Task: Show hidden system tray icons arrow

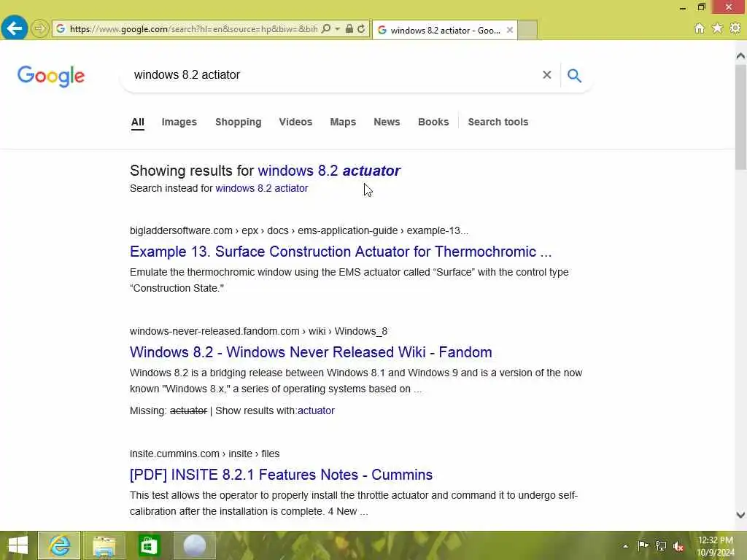Action: tap(625, 546)
